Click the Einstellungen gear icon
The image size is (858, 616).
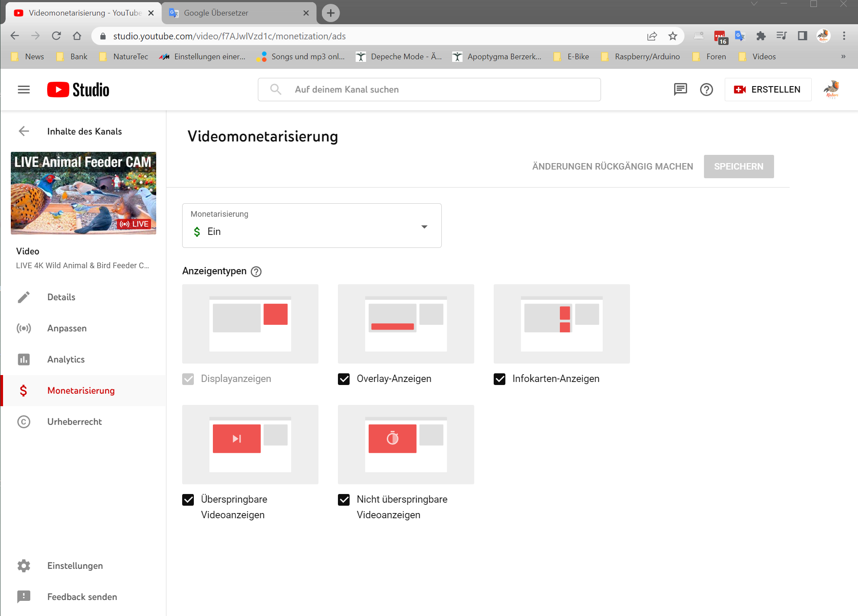(24, 566)
